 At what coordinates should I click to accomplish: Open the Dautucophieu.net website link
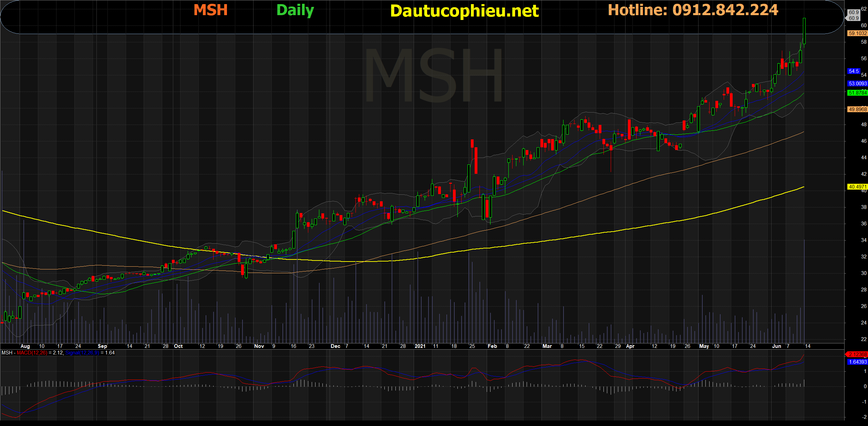coord(464,11)
